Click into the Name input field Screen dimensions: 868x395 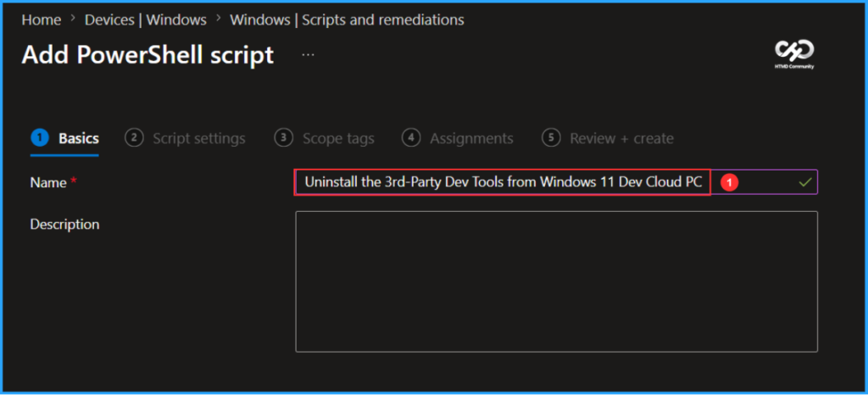tap(556, 182)
